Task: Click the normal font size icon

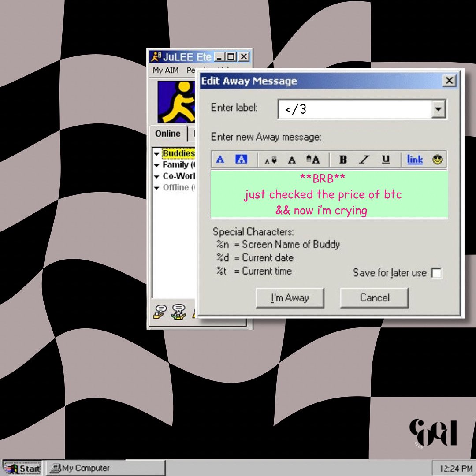Action: pyautogui.click(x=292, y=160)
